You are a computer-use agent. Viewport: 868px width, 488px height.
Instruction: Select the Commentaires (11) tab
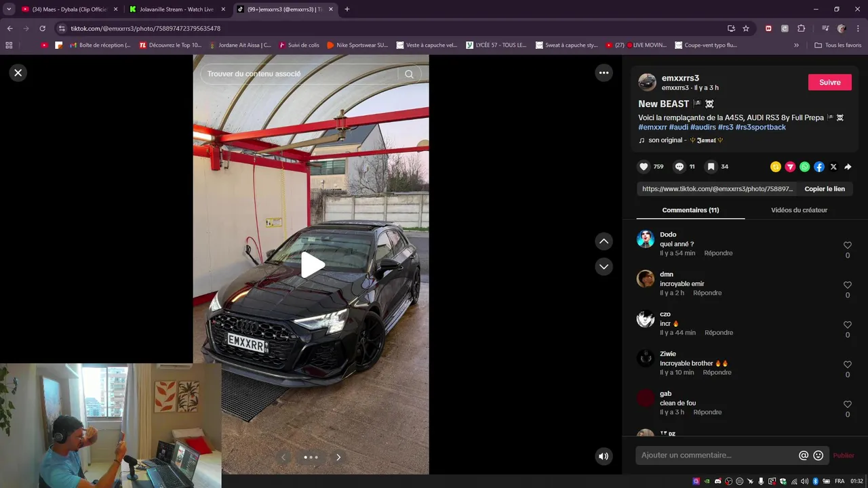point(690,210)
